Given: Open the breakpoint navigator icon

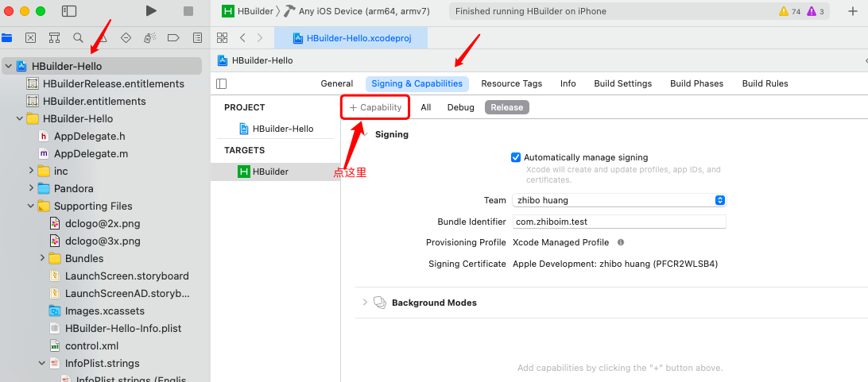Looking at the screenshot, I should click(x=173, y=37).
